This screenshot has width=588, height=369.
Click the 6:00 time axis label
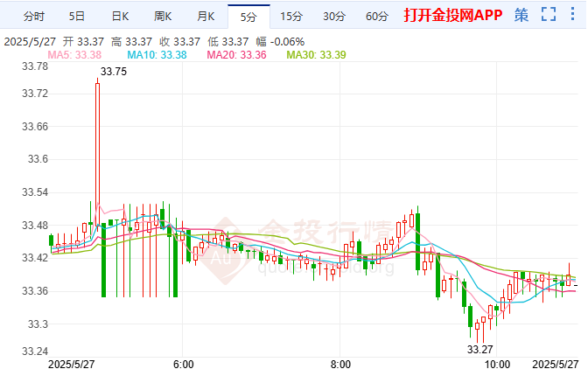click(184, 364)
